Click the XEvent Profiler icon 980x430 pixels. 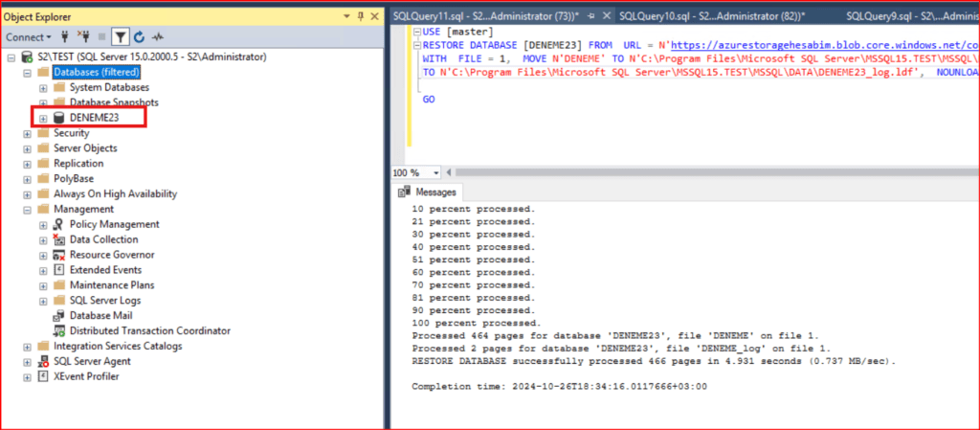coord(43,377)
